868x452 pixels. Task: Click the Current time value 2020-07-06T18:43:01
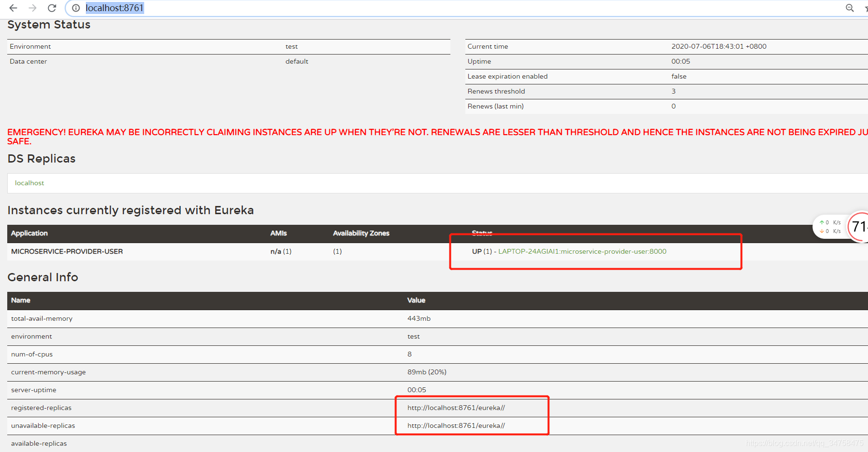(x=719, y=46)
